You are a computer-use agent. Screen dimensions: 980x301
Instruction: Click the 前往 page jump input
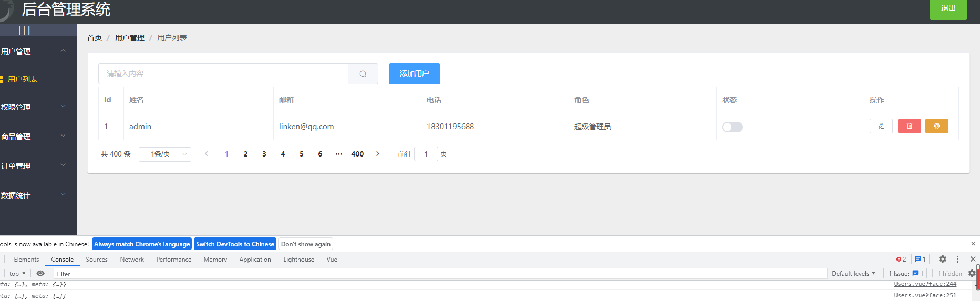click(426, 154)
